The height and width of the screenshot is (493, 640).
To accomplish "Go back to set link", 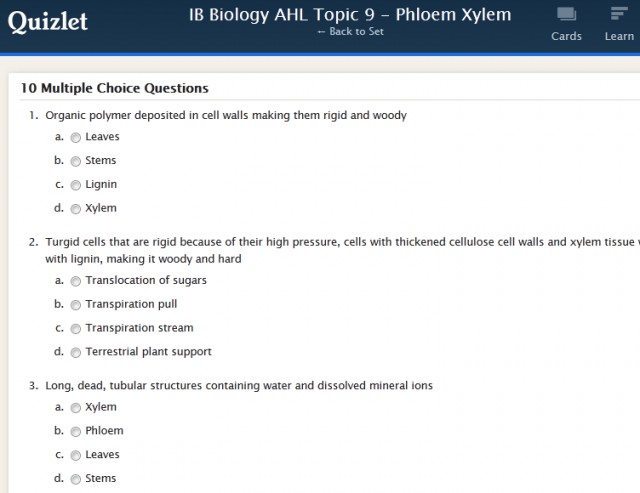I will point(350,32).
